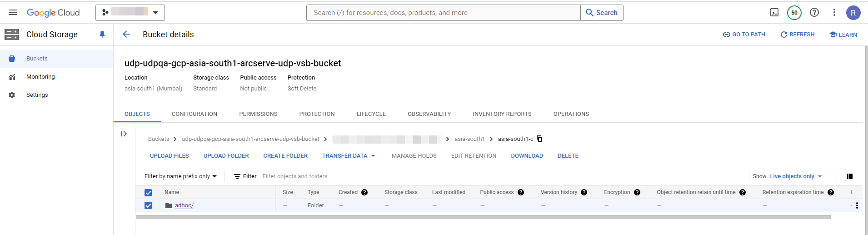Screen dimensions: 868x235
Task: Click CREATE FOLDER
Action: tap(285, 156)
